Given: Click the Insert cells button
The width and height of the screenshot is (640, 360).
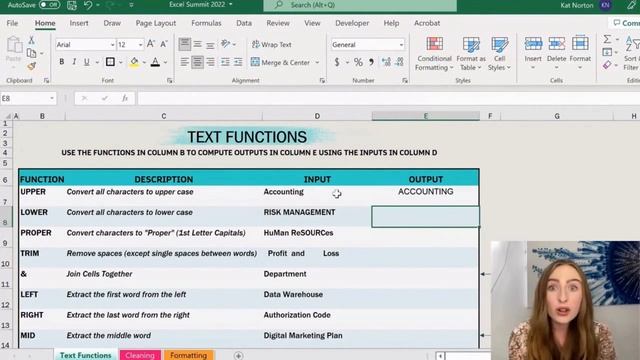Looking at the screenshot, I should (x=533, y=53).
